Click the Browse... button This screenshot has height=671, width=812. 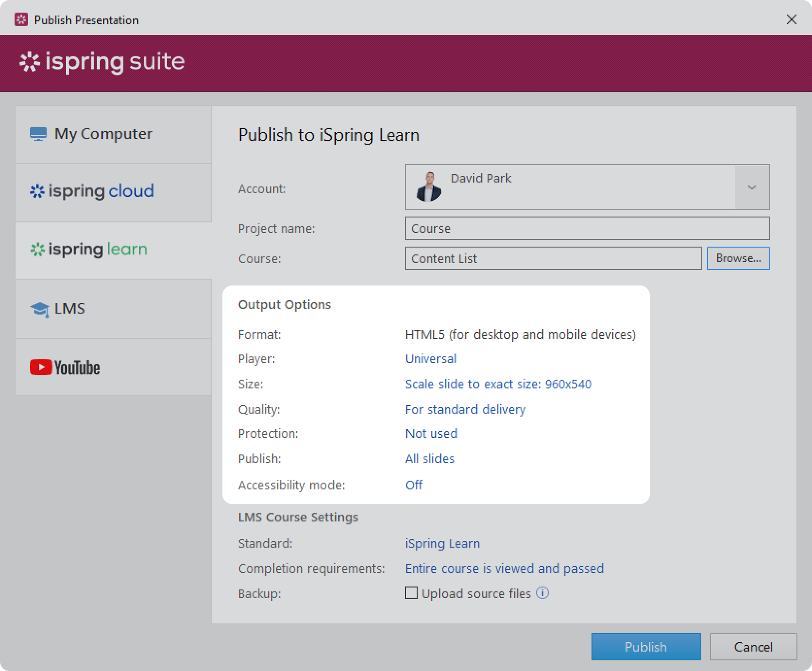point(738,258)
